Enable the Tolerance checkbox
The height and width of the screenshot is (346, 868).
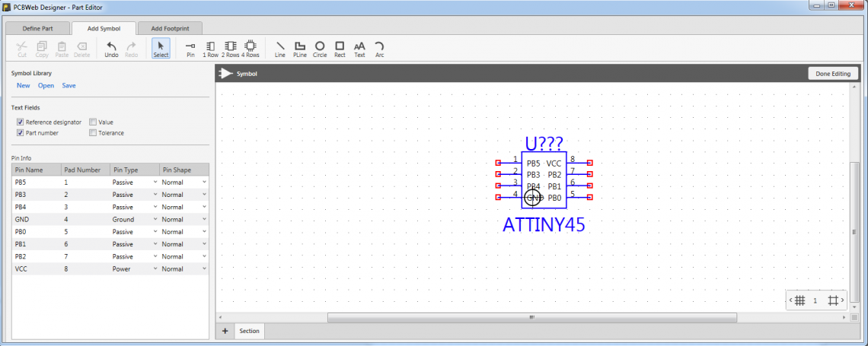coord(93,132)
